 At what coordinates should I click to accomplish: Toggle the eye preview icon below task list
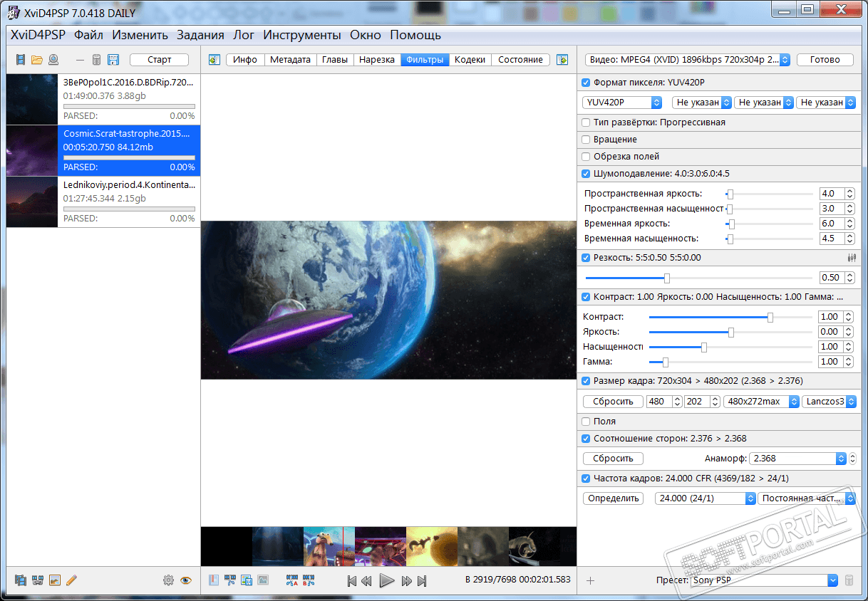(x=186, y=580)
